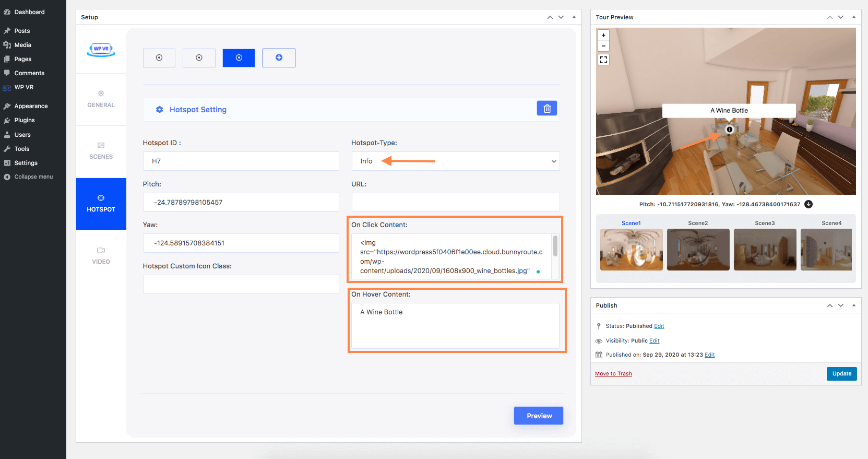Image resolution: width=868 pixels, height=459 pixels.
Task: Select the first hotspot button
Action: click(159, 58)
